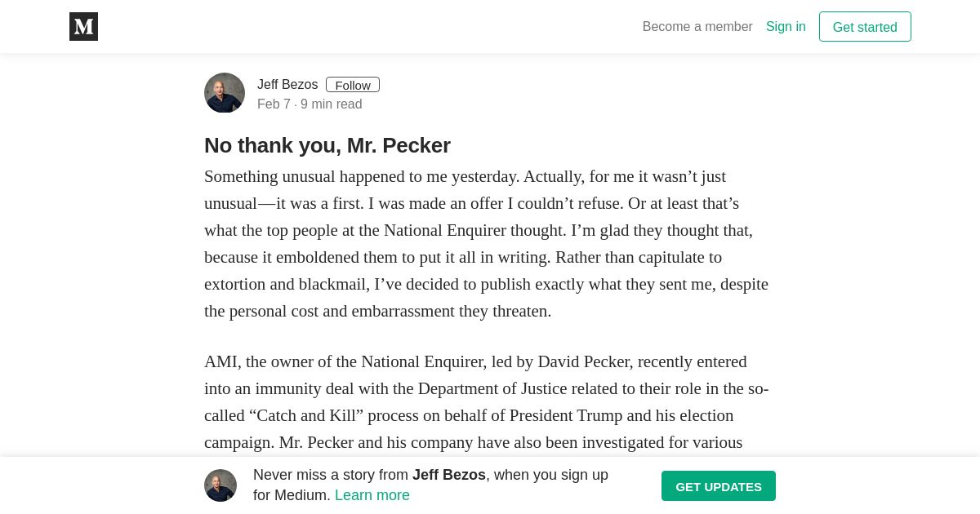This screenshot has height=514, width=980.
Task: Click the small avatar in the bottom banner
Action: point(220,485)
